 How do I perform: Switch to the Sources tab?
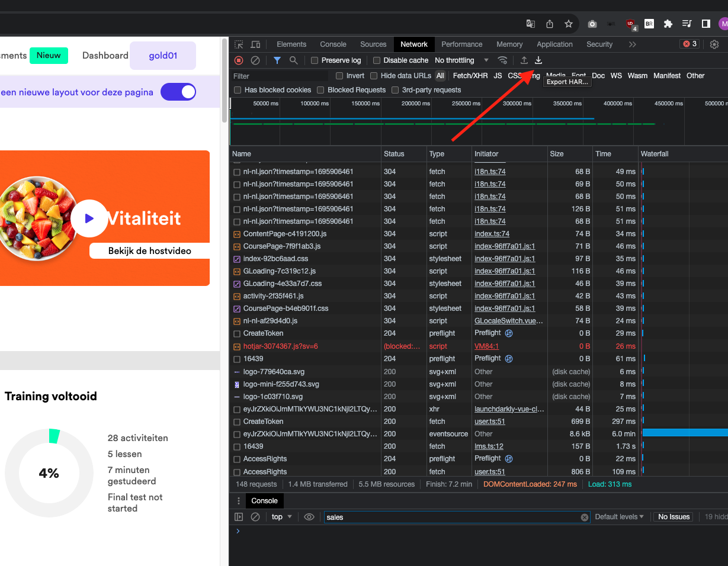pyautogui.click(x=373, y=44)
